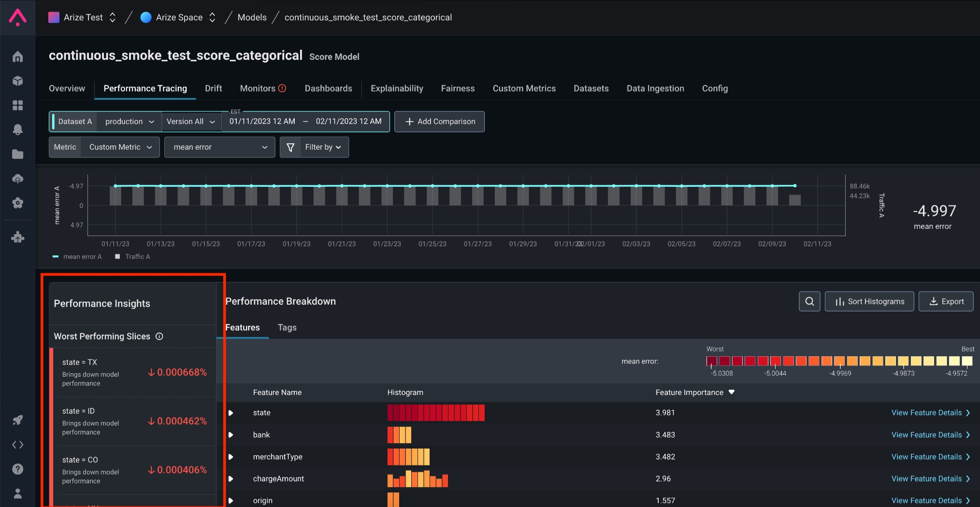Click the Arize logo icon
This screenshot has height=507, width=980.
[17, 17]
